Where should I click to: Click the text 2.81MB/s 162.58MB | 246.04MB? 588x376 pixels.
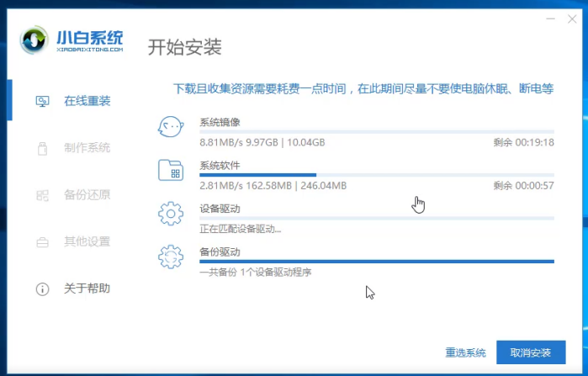[273, 186]
